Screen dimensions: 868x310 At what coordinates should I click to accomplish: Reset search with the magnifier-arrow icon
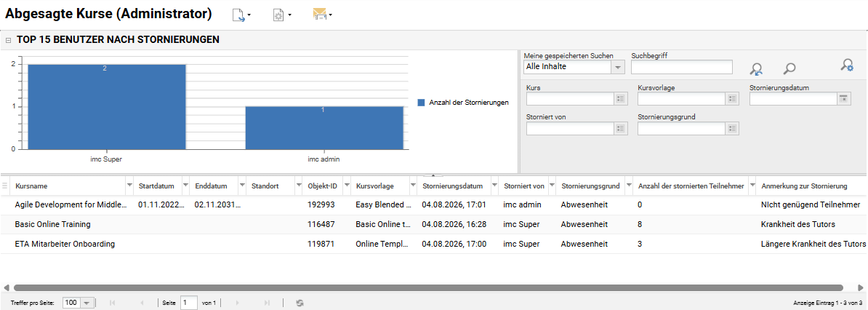756,68
